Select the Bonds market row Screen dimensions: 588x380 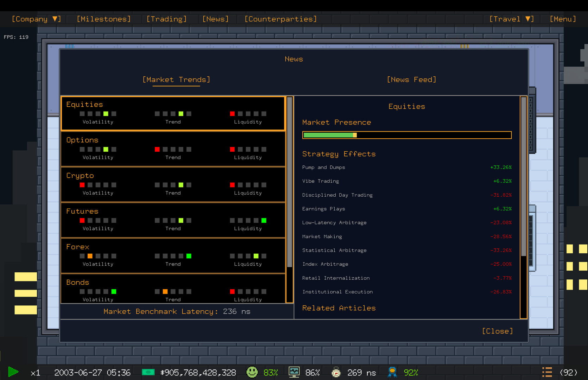[x=173, y=289]
